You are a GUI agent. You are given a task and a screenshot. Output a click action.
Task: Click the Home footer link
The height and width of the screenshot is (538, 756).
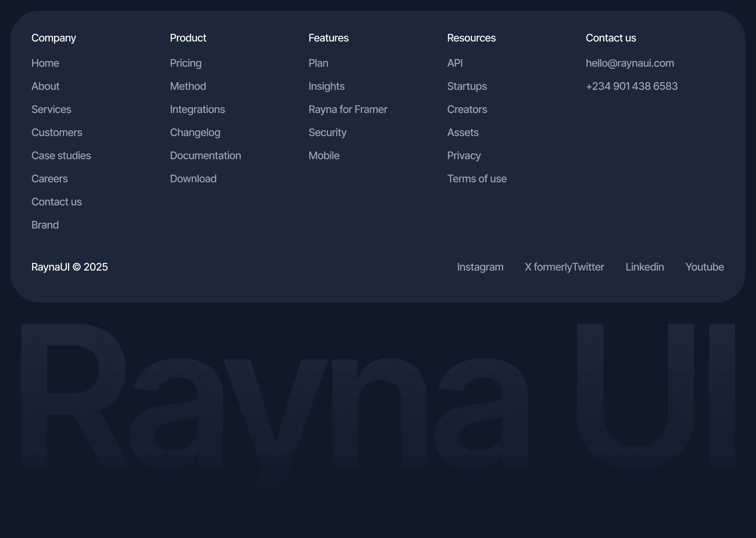pos(45,63)
